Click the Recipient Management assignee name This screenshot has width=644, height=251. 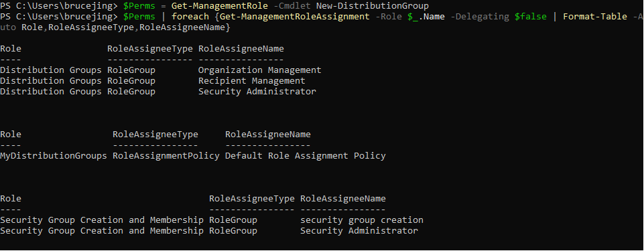pyautogui.click(x=252, y=81)
